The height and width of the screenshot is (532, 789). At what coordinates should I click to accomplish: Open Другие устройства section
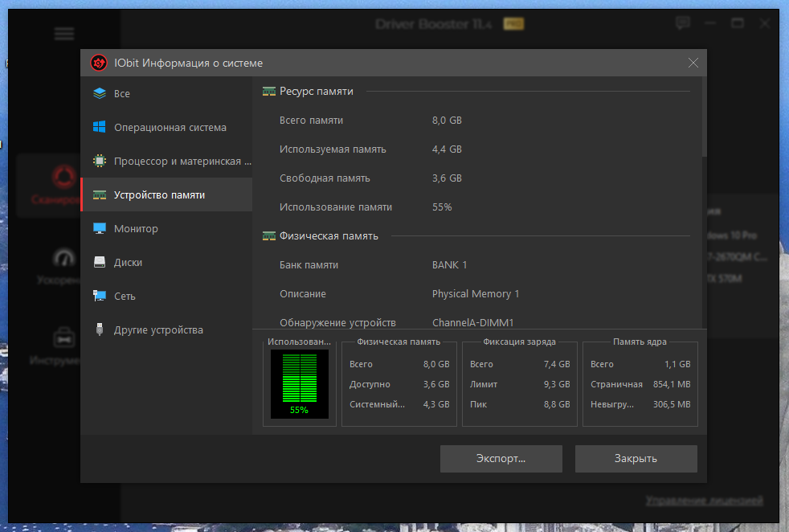coord(166,329)
